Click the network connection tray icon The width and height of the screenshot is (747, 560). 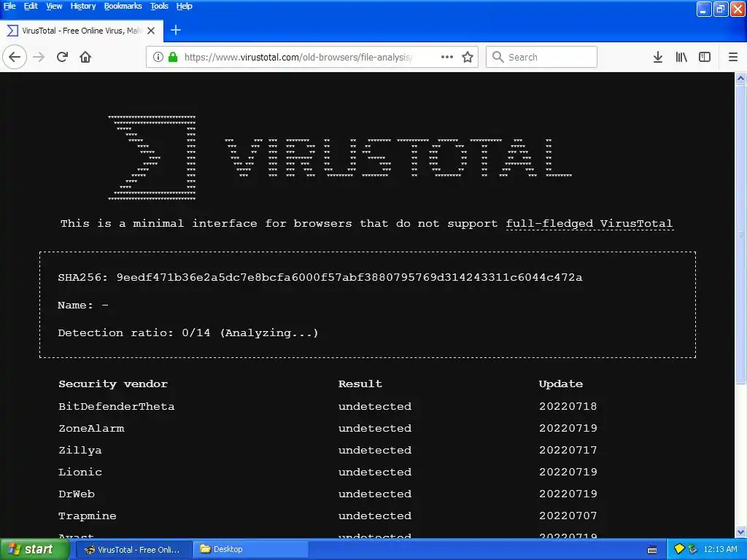pos(692,550)
